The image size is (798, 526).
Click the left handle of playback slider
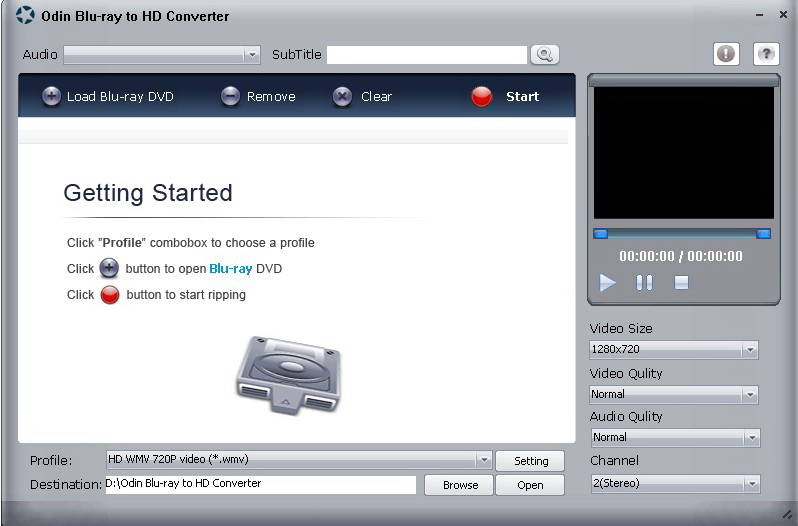click(601, 234)
